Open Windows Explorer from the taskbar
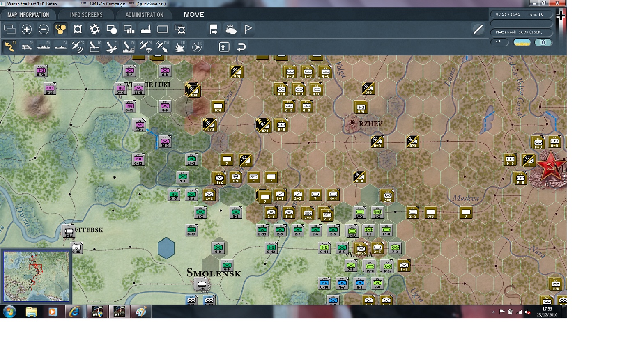The width and height of the screenshot is (644, 362). pyautogui.click(x=31, y=312)
